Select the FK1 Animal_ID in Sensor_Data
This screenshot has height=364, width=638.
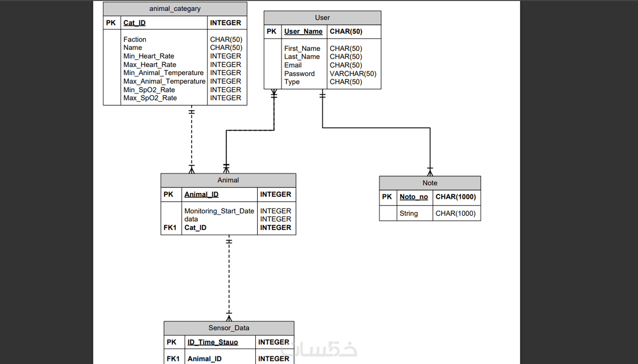tap(204, 358)
